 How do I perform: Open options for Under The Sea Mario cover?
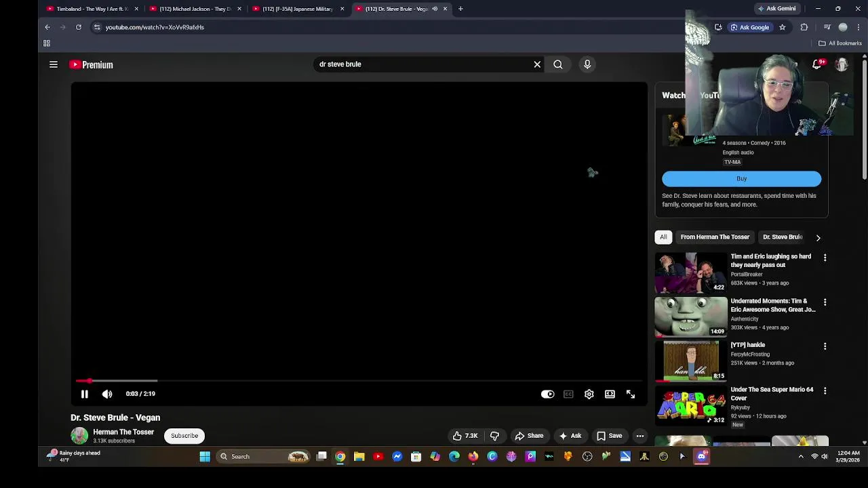pyautogui.click(x=825, y=391)
